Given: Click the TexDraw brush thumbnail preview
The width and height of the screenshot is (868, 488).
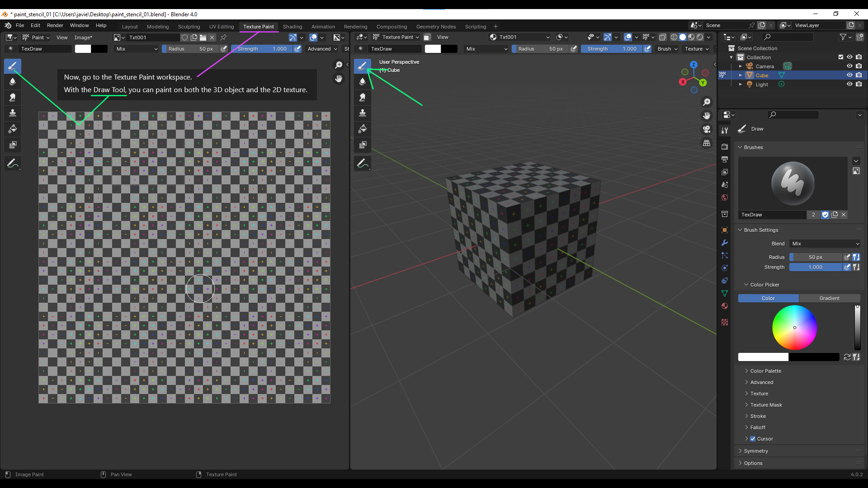Looking at the screenshot, I should 793,183.
